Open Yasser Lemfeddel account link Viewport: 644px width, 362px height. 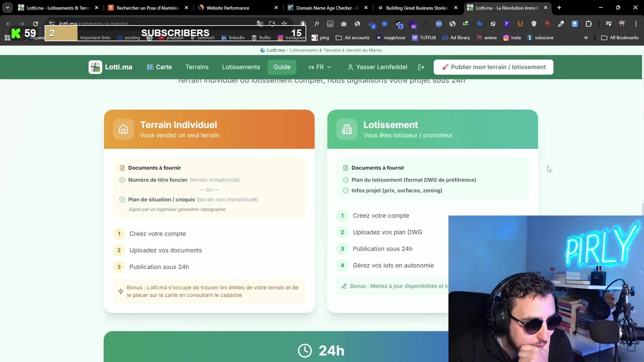click(x=377, y=67)
